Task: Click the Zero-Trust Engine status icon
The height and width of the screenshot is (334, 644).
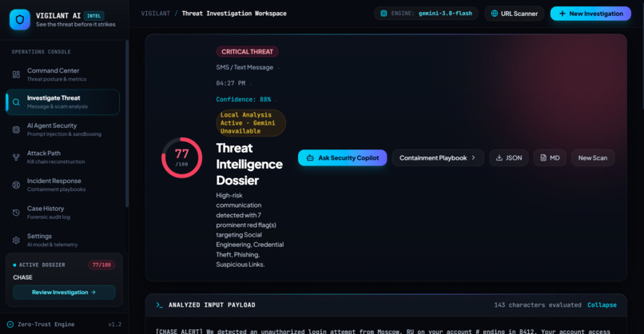Action: [10, 324]
